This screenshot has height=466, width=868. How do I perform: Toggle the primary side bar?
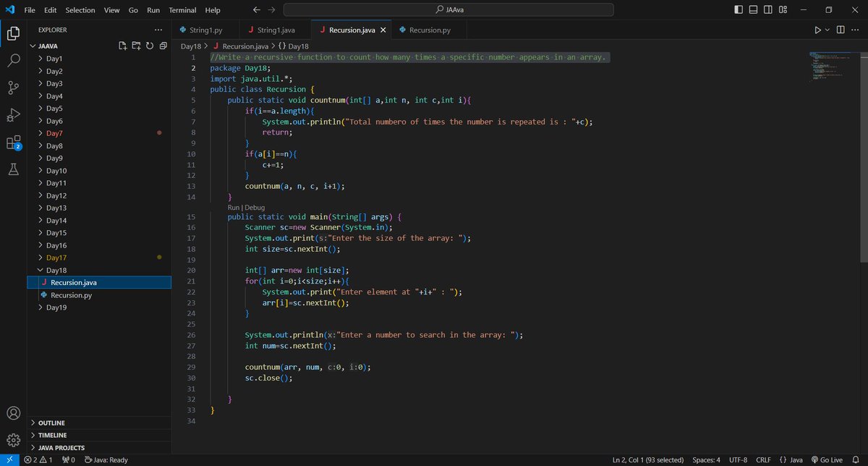tap(738, 10)
